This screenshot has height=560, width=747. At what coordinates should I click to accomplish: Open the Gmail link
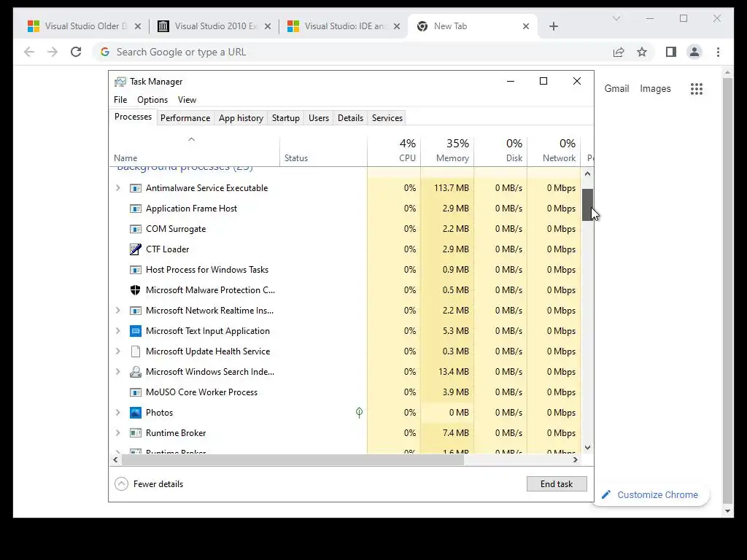pos(616,88)
